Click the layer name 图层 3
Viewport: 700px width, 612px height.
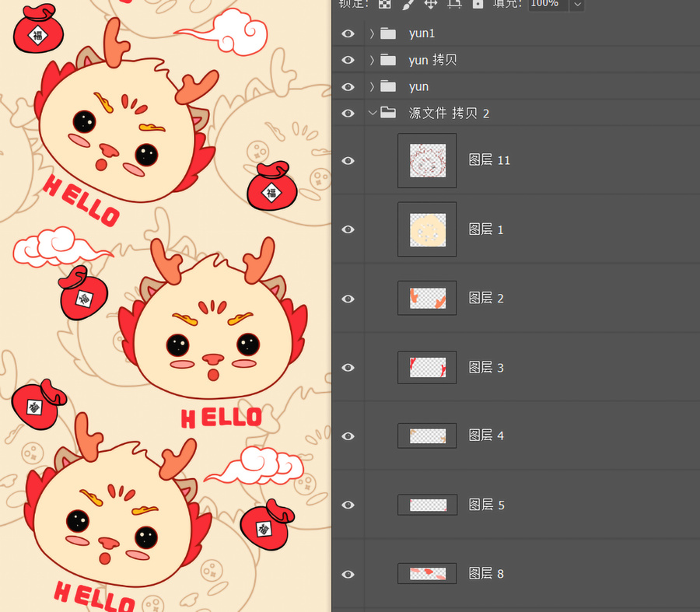coord(486,367)
